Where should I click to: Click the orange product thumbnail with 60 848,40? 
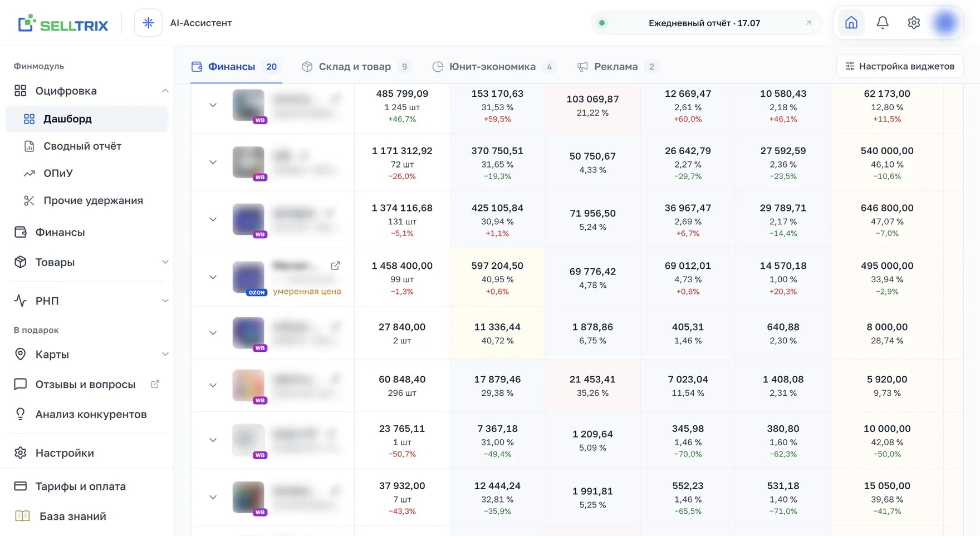pos(248,385)
